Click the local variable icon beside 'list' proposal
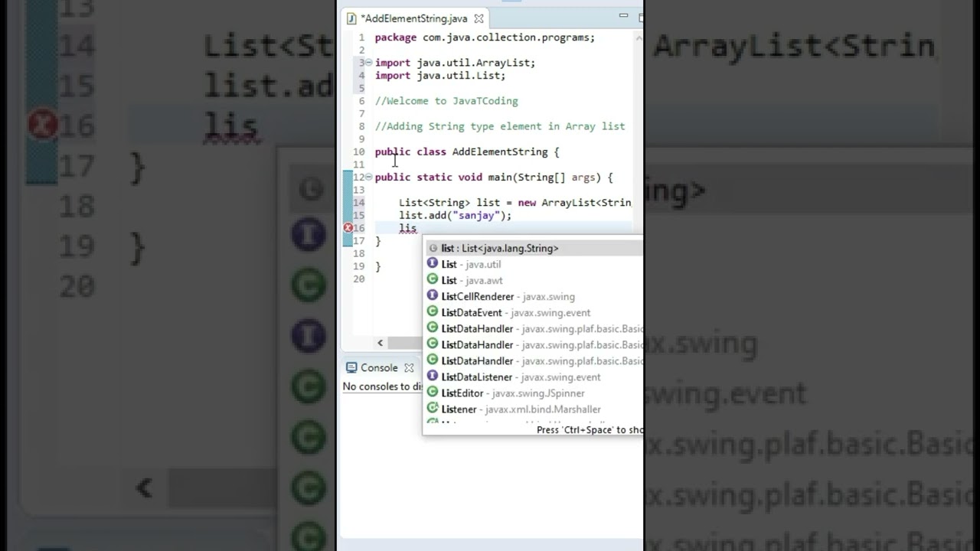 click(x=433, y=248)
